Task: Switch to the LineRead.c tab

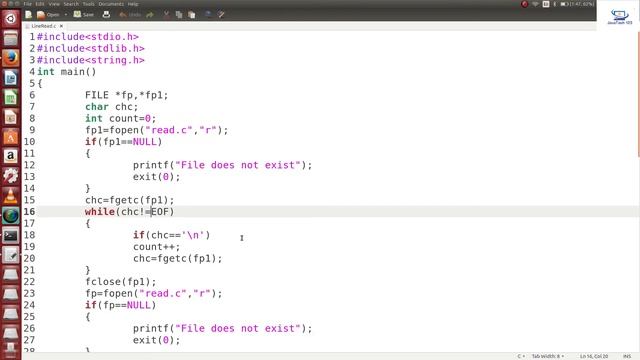Action: click(44, 26)
